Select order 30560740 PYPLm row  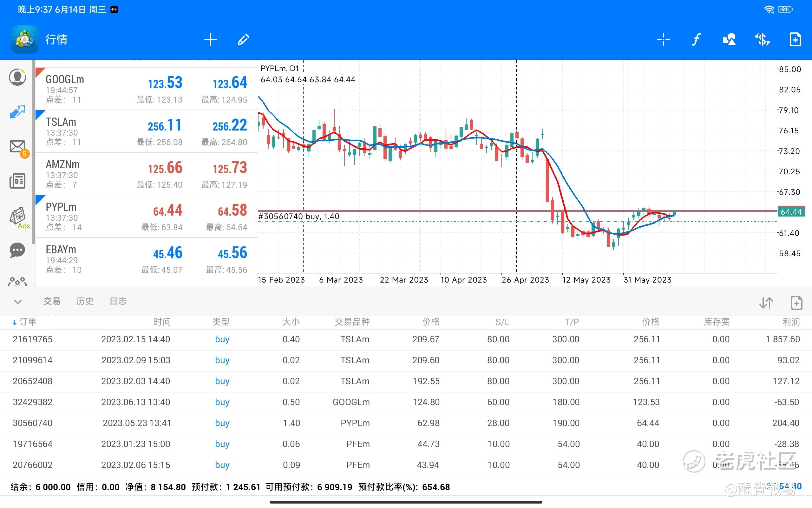[406, 423]
